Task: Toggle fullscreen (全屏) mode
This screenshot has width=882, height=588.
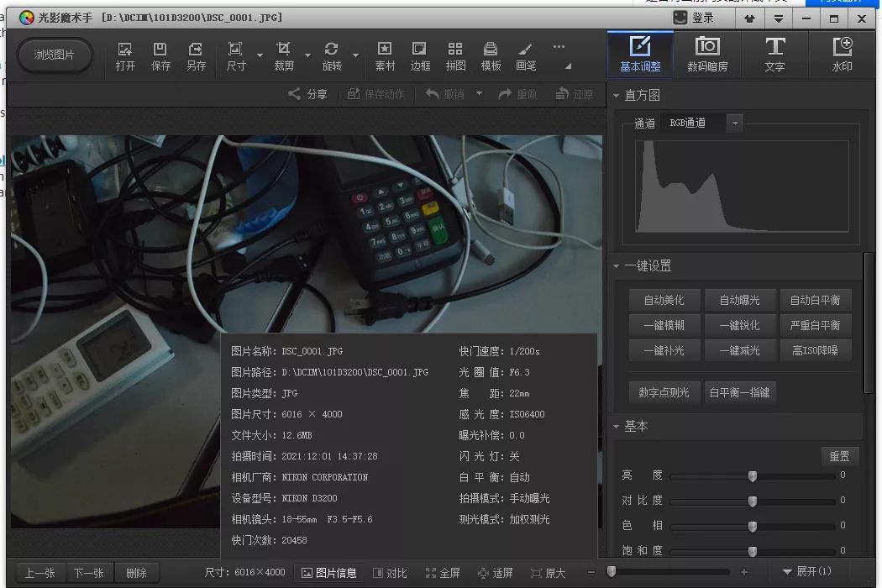Action: tap(443, 573)
